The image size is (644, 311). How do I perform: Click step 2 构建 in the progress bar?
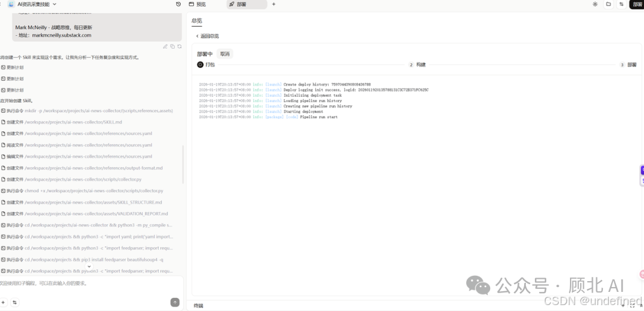[x=417, y=64]
